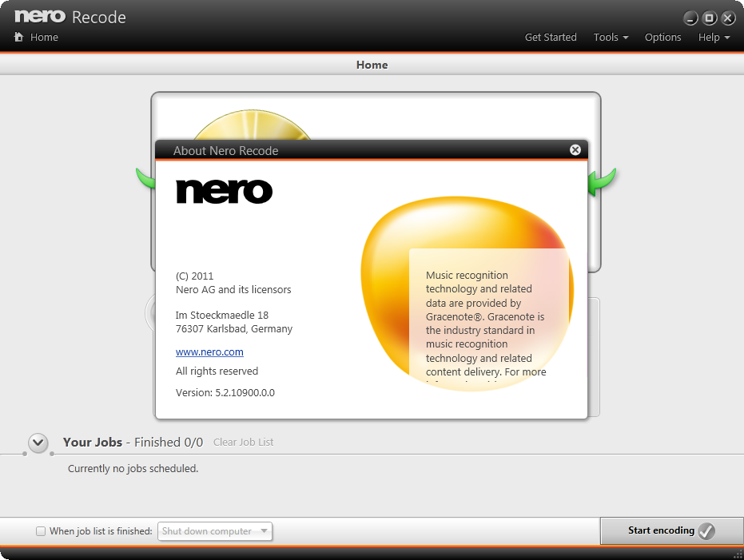Open the www.nero.com link

tap(209, 351)
